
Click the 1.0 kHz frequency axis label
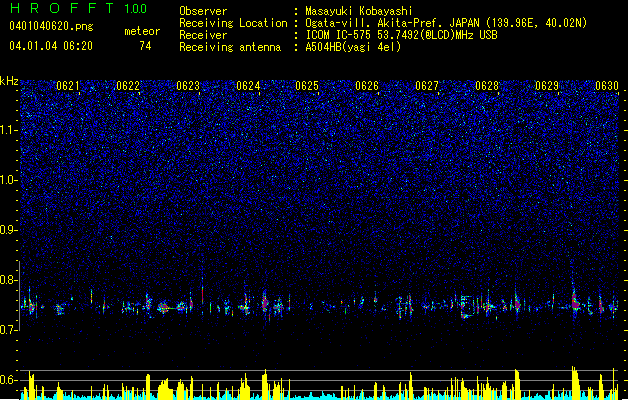(x=9, y=180)
